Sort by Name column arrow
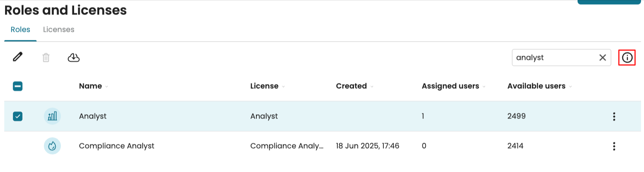The image size is (644, 172). (x=106, y=87)
